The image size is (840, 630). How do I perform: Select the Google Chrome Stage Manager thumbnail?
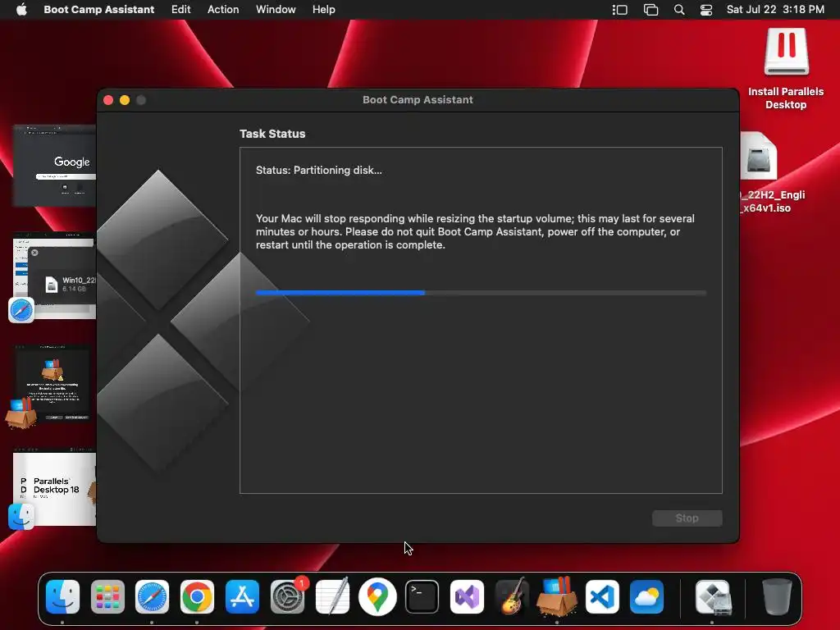tap(54, 165)
